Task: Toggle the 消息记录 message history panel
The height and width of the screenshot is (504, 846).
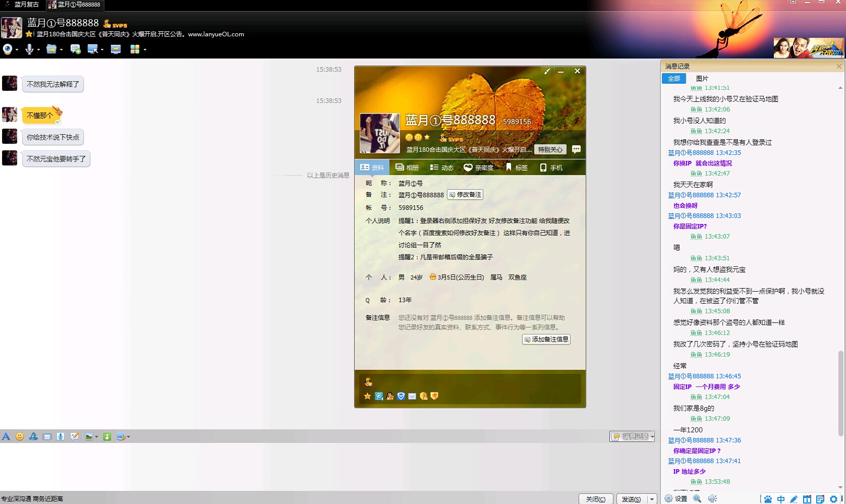Action: 632,436
